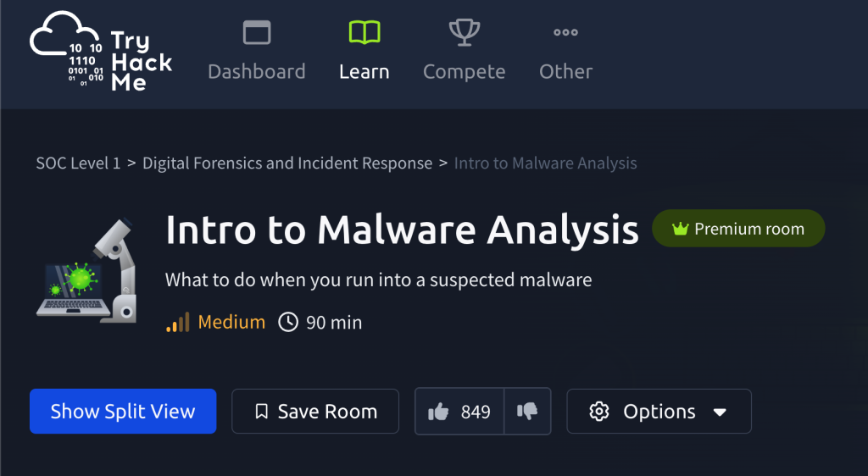Click the bookmark icon in Save Room
868x476 pixels.
pos(261,412)
